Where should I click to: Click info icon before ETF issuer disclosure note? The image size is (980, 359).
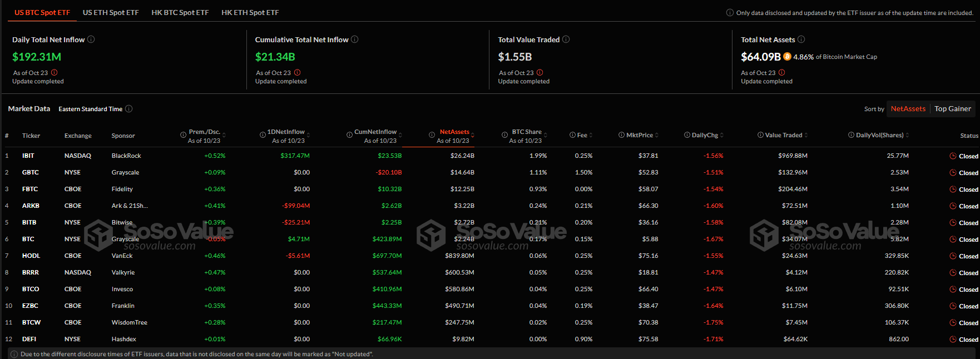coord(730,13)
